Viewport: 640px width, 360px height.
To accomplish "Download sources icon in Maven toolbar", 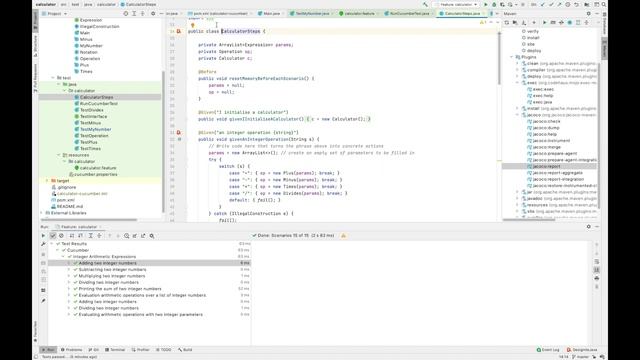I will [524, 23].
